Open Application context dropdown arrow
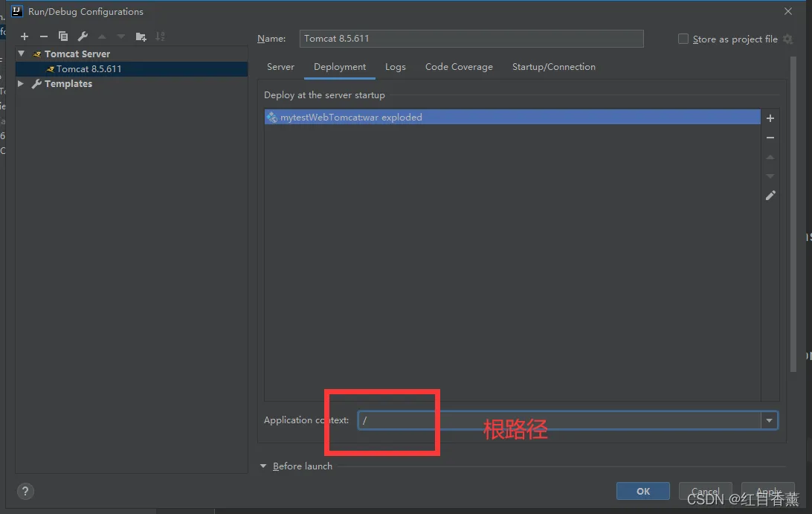This screenshot has height=514, width=812. tap(769, 420)
